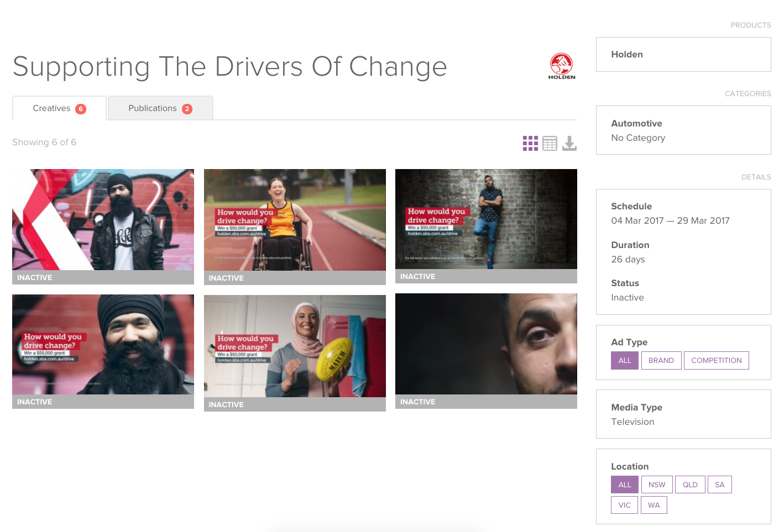Screen dimensions: 779x532
Task: Open dark close-up face creative thumbnail
Action: coord(486,344)
